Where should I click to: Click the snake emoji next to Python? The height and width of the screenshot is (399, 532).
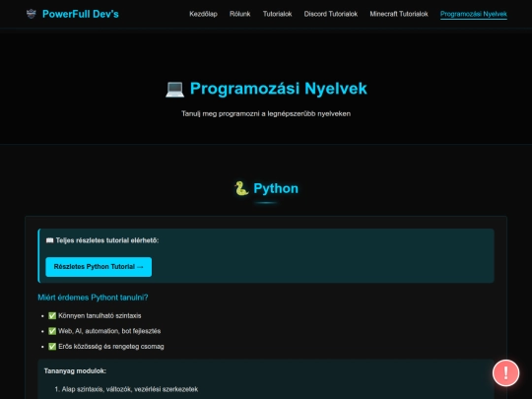(x=241, y=188)
